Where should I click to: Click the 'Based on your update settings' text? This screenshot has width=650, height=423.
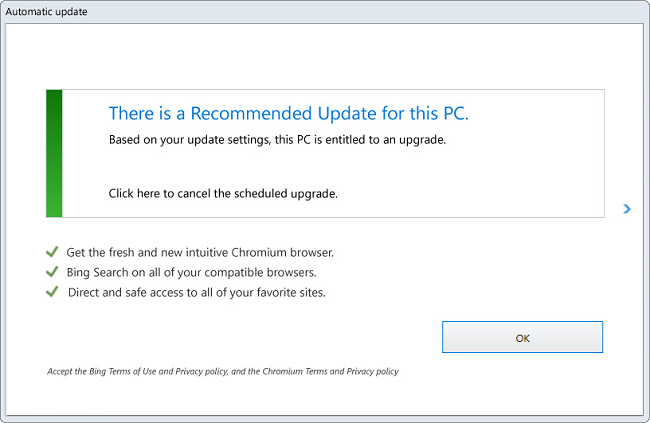(x=276, y=140)
